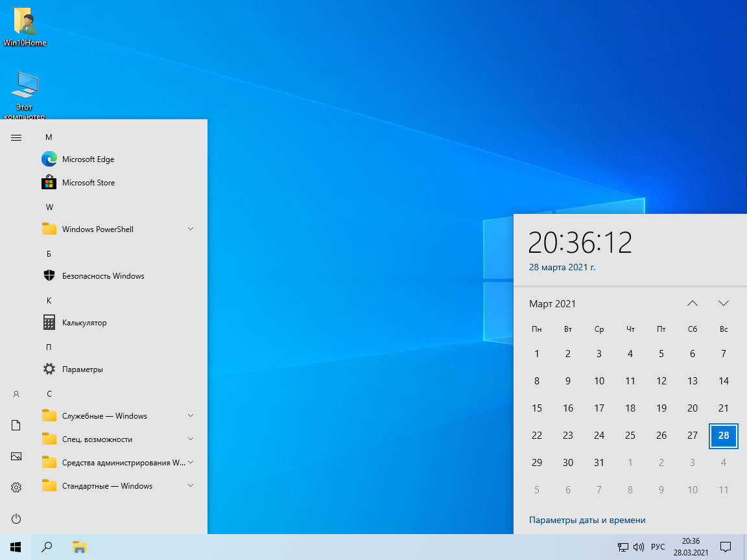Open Microsoft Edge from Start menu

coord(88,159)
